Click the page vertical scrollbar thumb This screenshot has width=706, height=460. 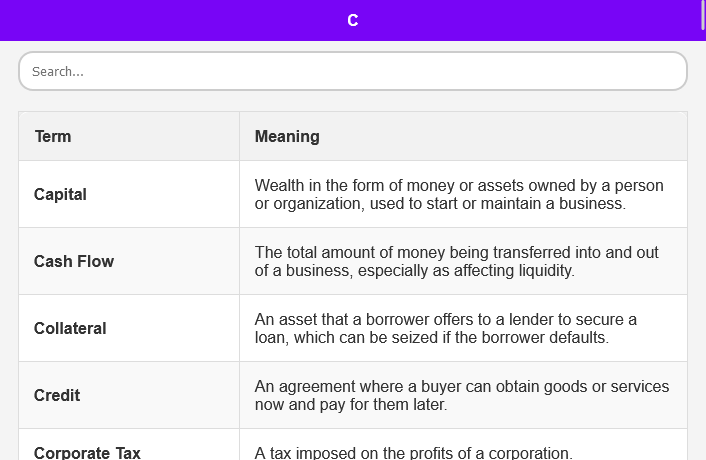click(703, 15)
